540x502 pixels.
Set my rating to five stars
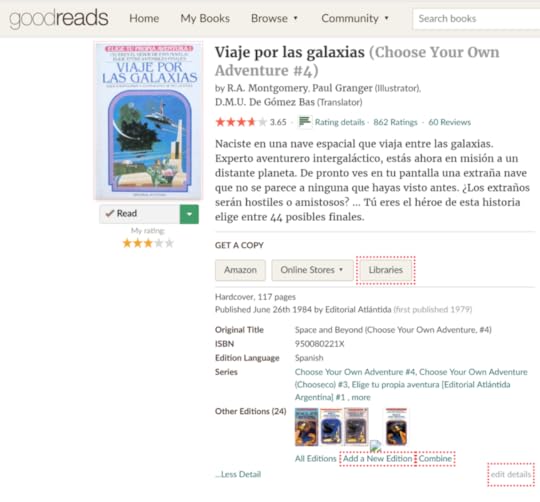169,243
